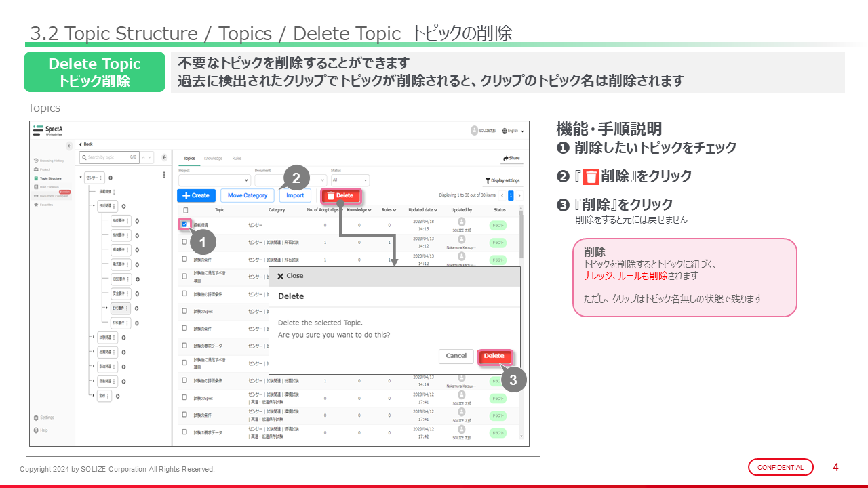Check the 試験の条件 row checkbox
Screen dimensions: 868x488
tap(184, 259)
